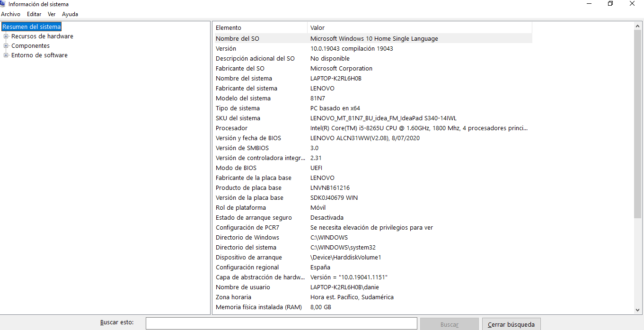Select Directorio de Windows row
The image size is (644, 330).
pos(373,238)
